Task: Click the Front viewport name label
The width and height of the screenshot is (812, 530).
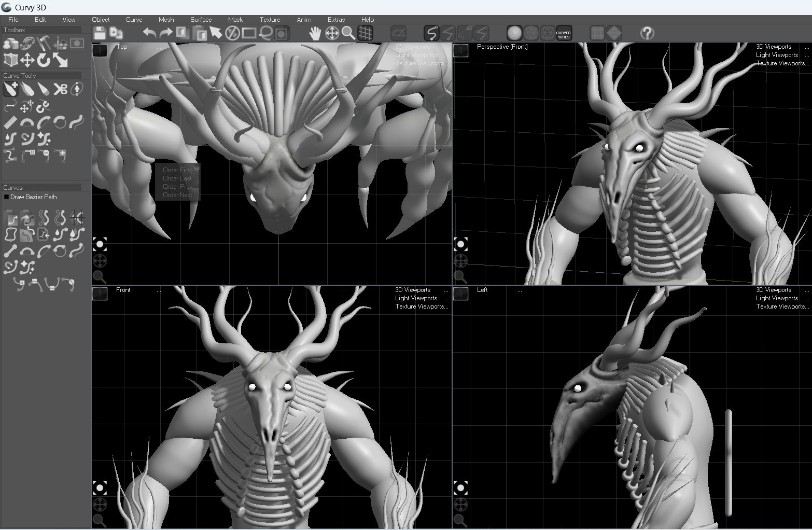Action: (x=123, y=290)
